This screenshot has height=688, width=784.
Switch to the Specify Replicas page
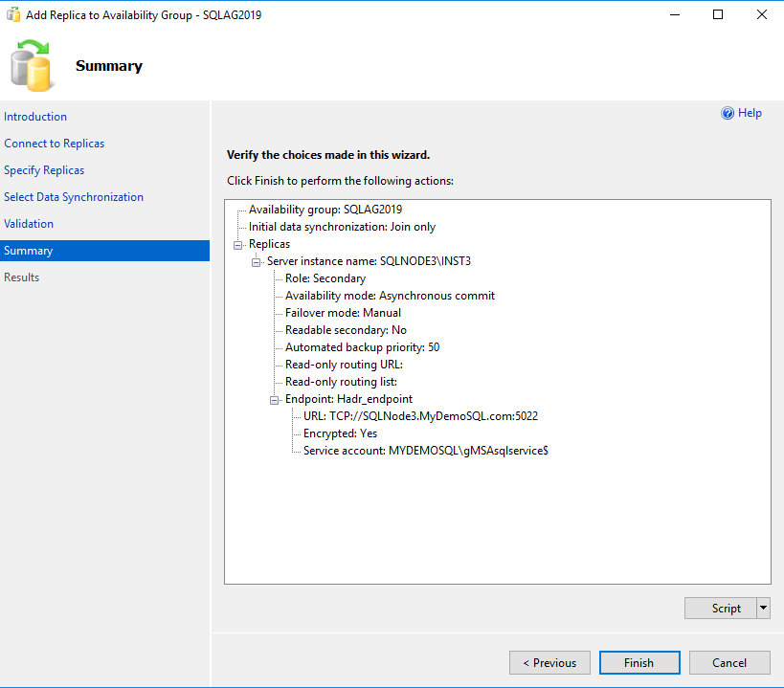[44, 170]
